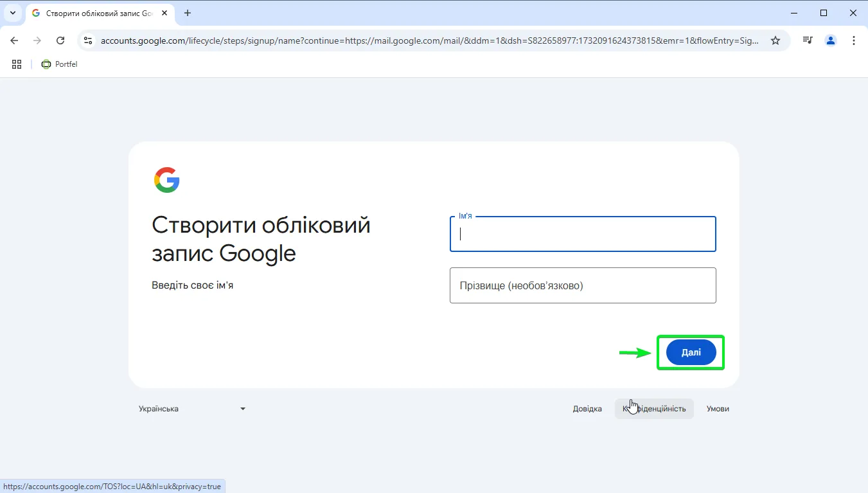
Task: Maximize the Chrome window
Action: [824, 13]
